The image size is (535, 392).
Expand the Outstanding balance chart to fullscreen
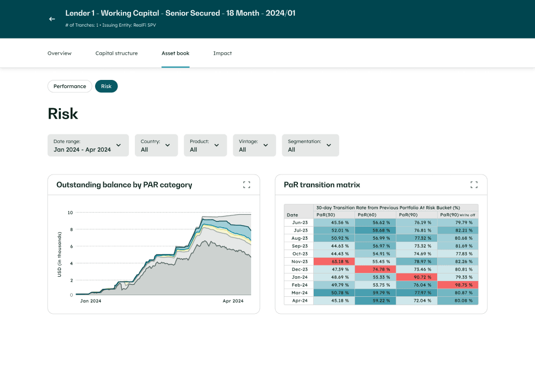coord(246,184)
